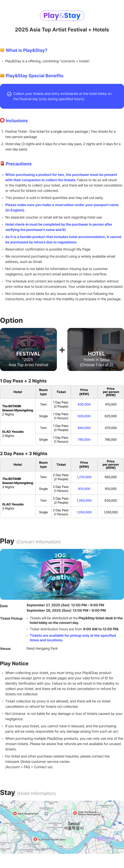Click '(Account > FAQ > Contact us)' text
The image size is (124, 868).
[29, 767]
